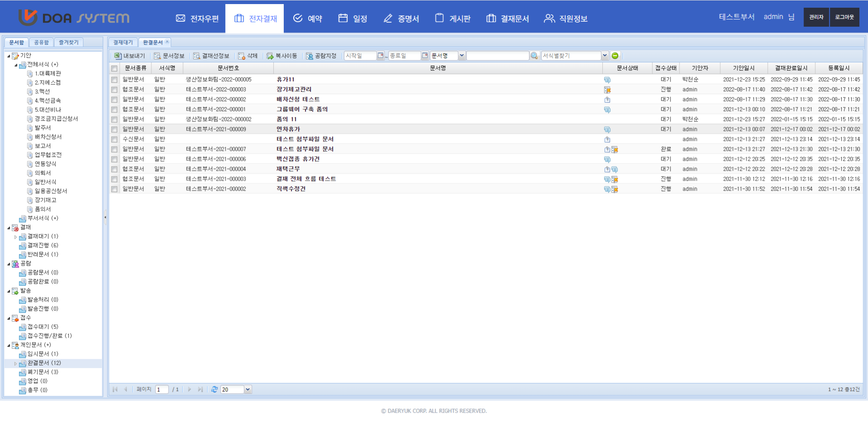The width and height of the screenshot is (868, 423).
Task: Click the 복사이동 copy-move toolbar button
Action: point(282,56)
